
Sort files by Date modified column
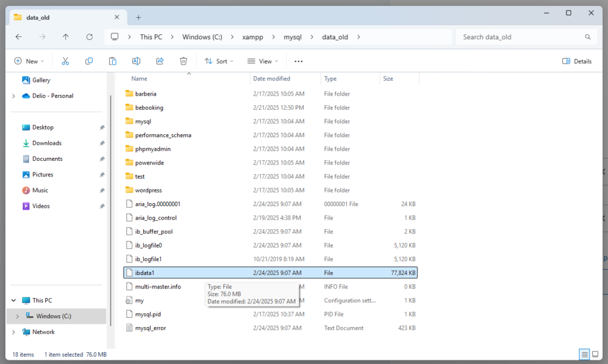(x=271, y=78)
